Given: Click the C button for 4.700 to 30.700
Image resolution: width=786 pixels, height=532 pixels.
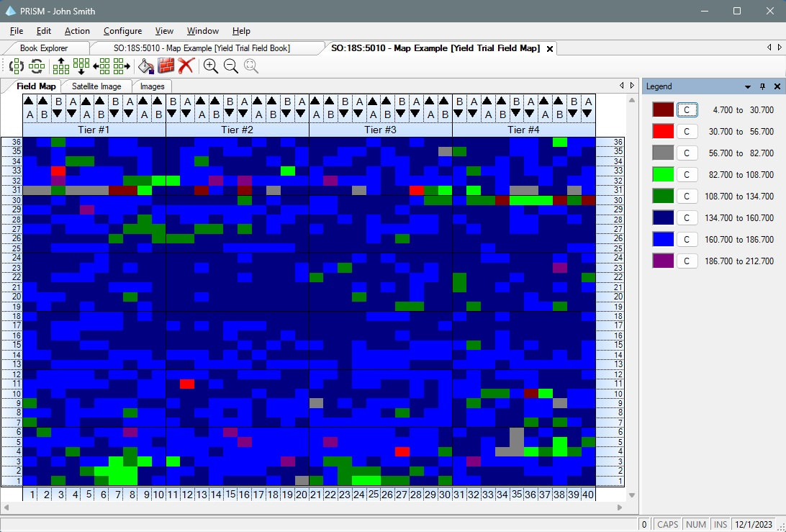Looking at the screenshot, I should [687, 110].
